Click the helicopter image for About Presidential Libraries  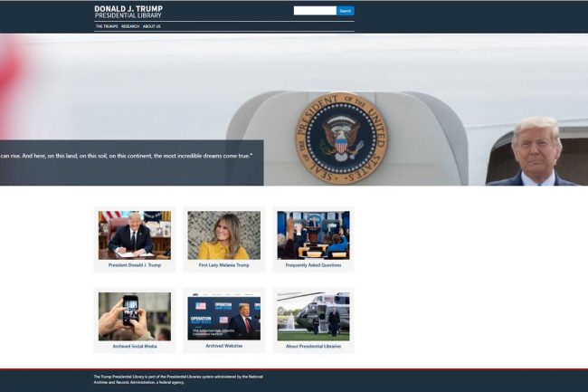313,316
